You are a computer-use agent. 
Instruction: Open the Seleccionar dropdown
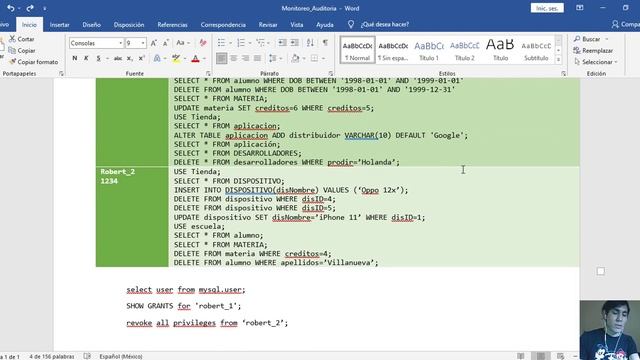click(x=596, y=62)
